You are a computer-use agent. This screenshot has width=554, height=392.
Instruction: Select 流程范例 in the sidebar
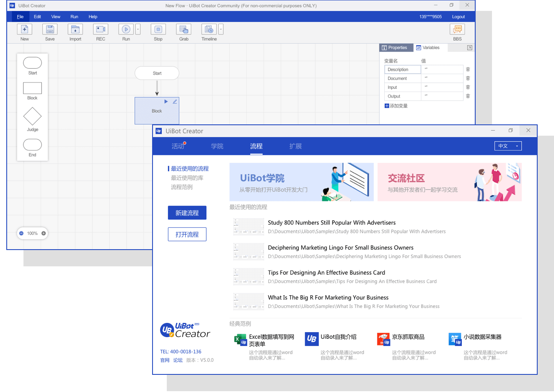182,187
